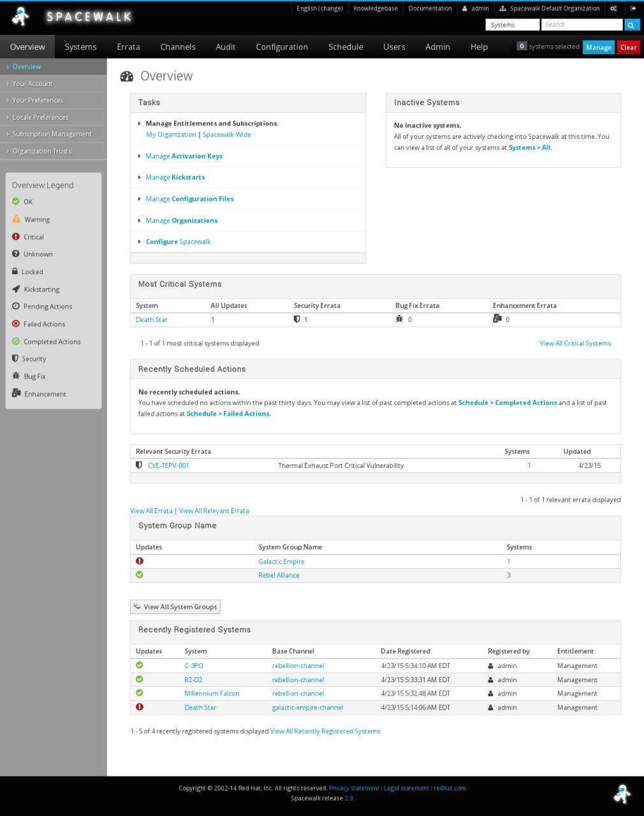Open the Knowledgebase link

tap(376, 8)
